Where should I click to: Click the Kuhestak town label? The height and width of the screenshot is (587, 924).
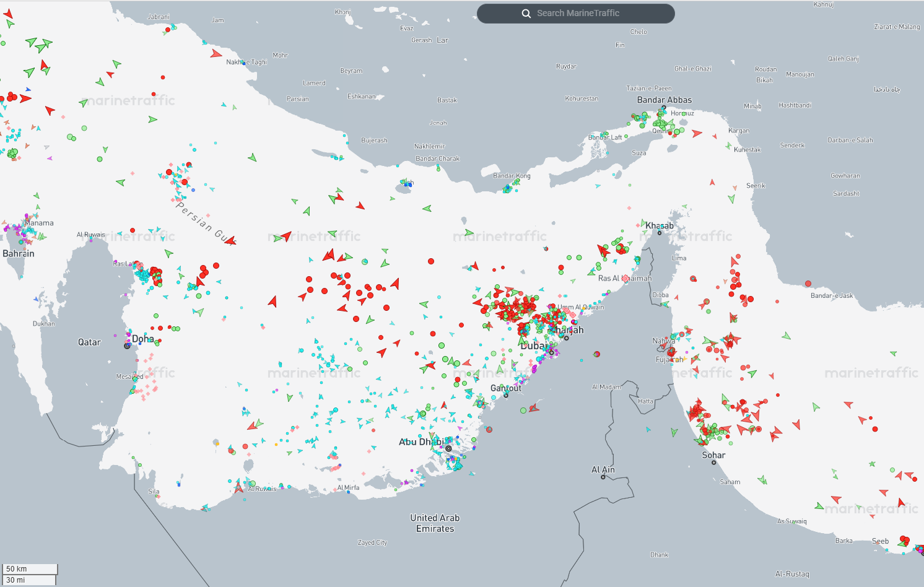747,150
